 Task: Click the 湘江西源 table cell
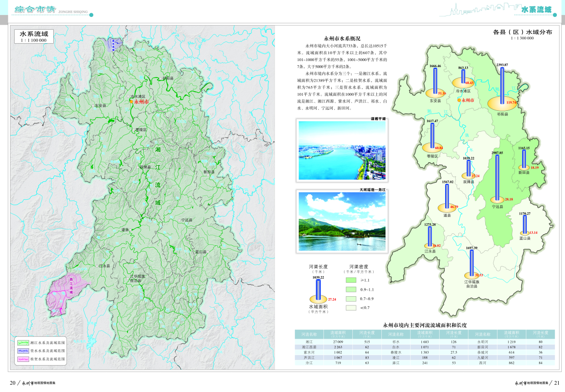click(309, 347)
